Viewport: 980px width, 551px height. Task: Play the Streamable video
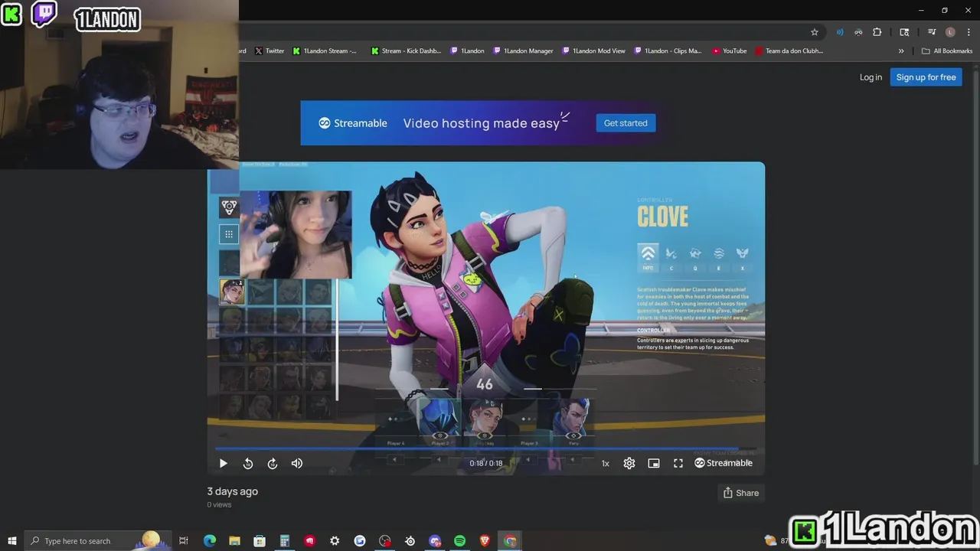click(x=223, y=463)
